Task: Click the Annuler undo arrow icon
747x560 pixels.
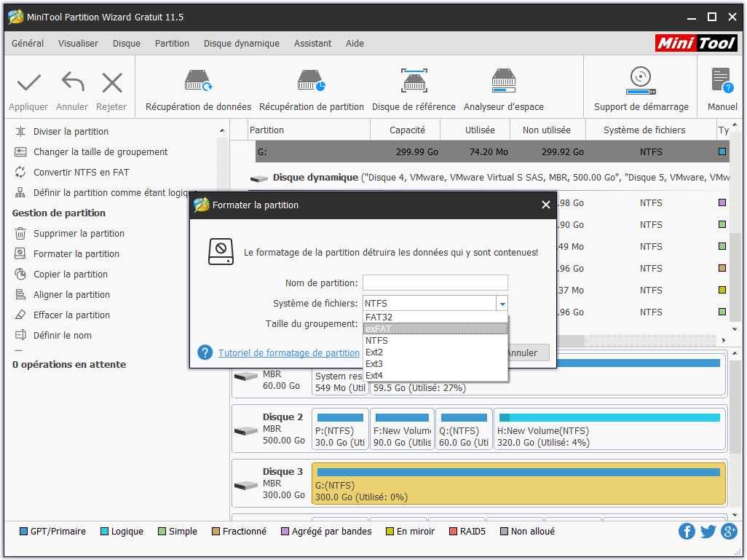Action: pyautogui.click(x=72, y=83)
